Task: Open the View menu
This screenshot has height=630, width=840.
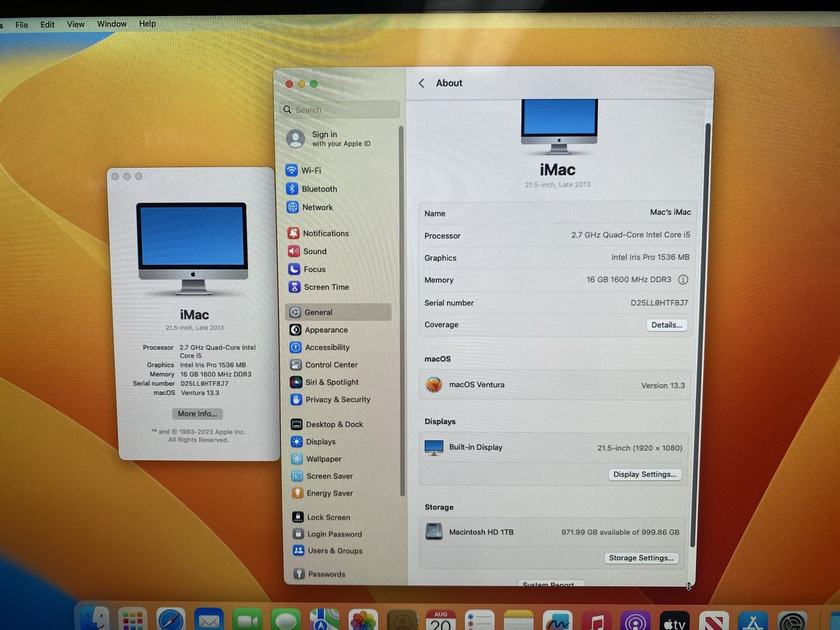Action: [76, 24]
